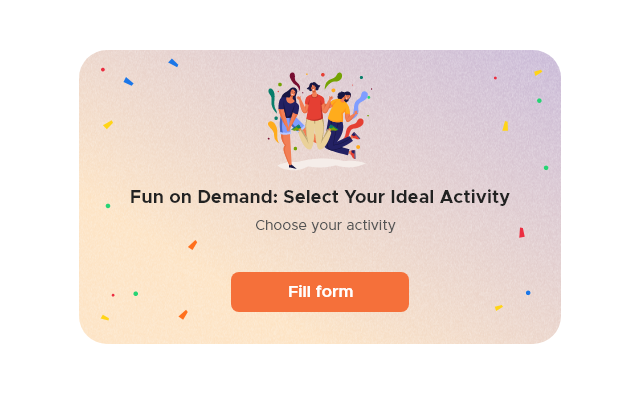Click the yellow confetti in the card's upper-right corner

(x=538, y=73)
